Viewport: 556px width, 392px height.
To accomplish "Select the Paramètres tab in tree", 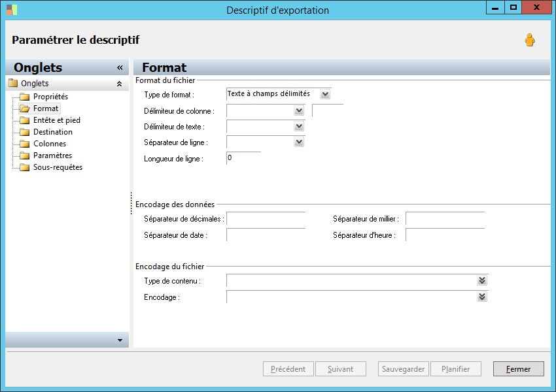I will (52, 155).
